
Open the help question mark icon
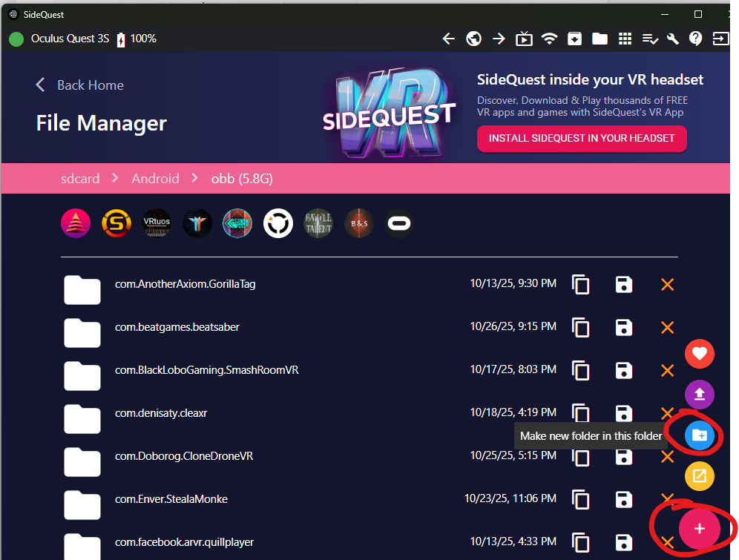[696, 39]
